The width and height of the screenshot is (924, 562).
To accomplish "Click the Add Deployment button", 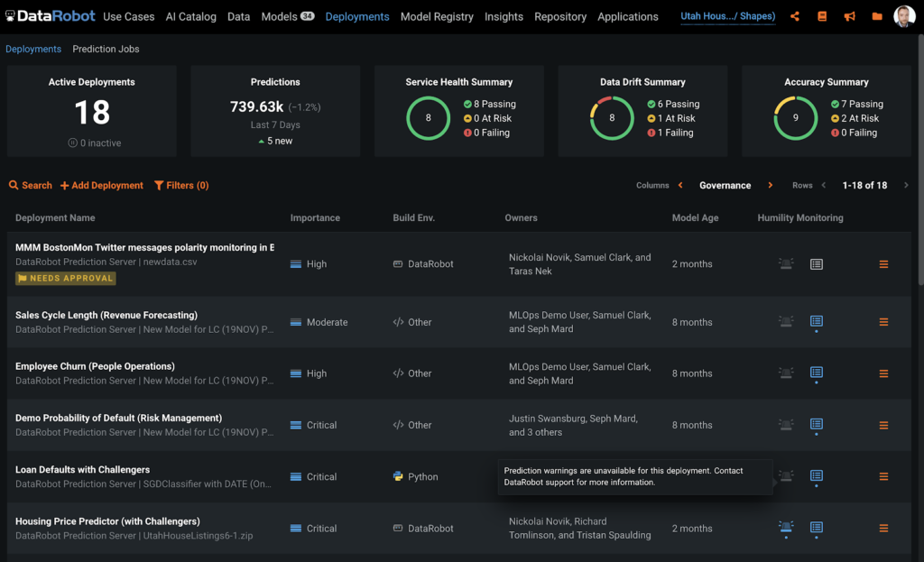I will 101,185.
